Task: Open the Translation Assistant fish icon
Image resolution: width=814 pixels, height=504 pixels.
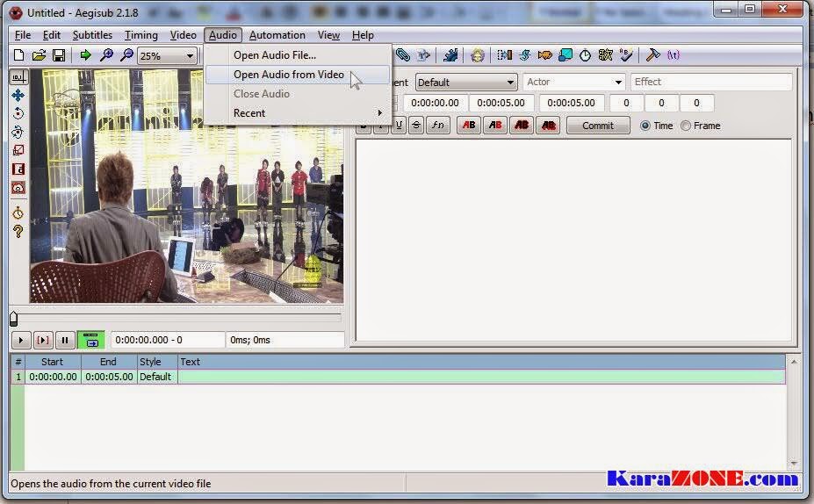Action: click(545, 55)
